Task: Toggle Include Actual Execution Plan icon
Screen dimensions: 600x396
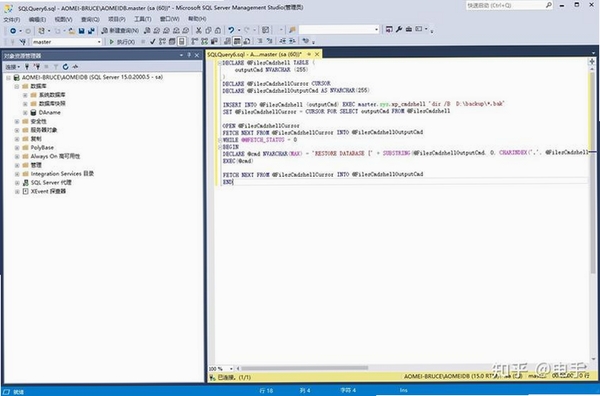Action: pyautogui.click(x=194, y=42)
